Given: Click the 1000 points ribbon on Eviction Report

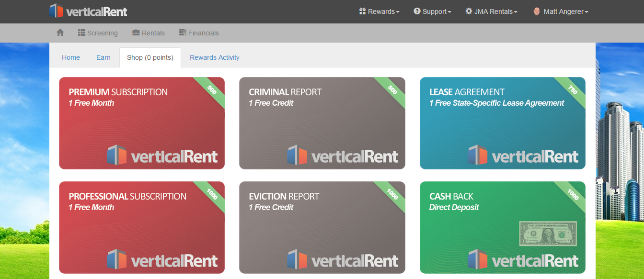Looking at the screenshot, I should click(392, 195).
